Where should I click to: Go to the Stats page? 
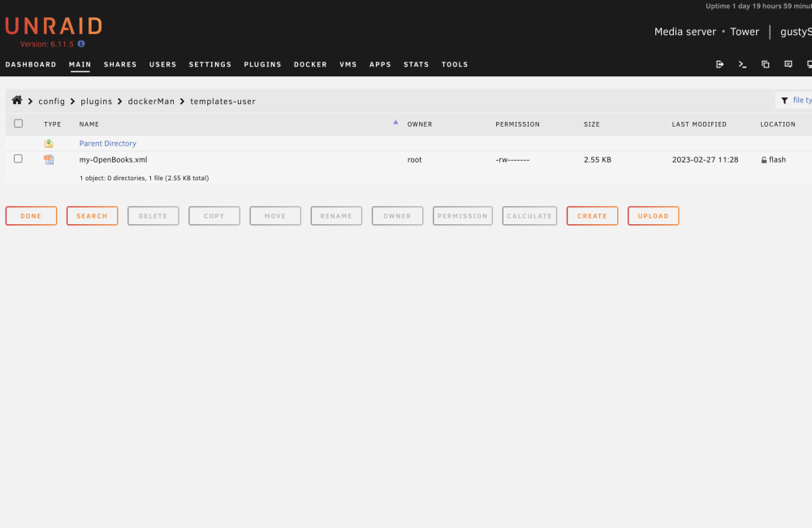click(x=417, y=64)
